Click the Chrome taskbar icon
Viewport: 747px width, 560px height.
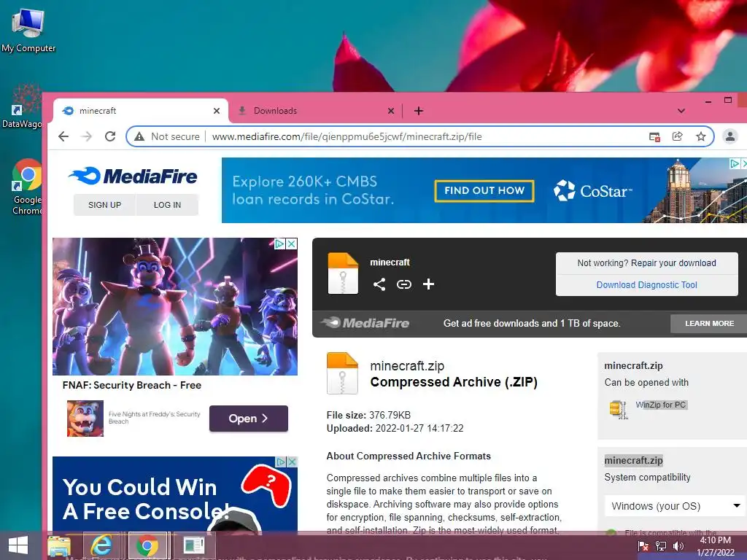tap(147, 545)
